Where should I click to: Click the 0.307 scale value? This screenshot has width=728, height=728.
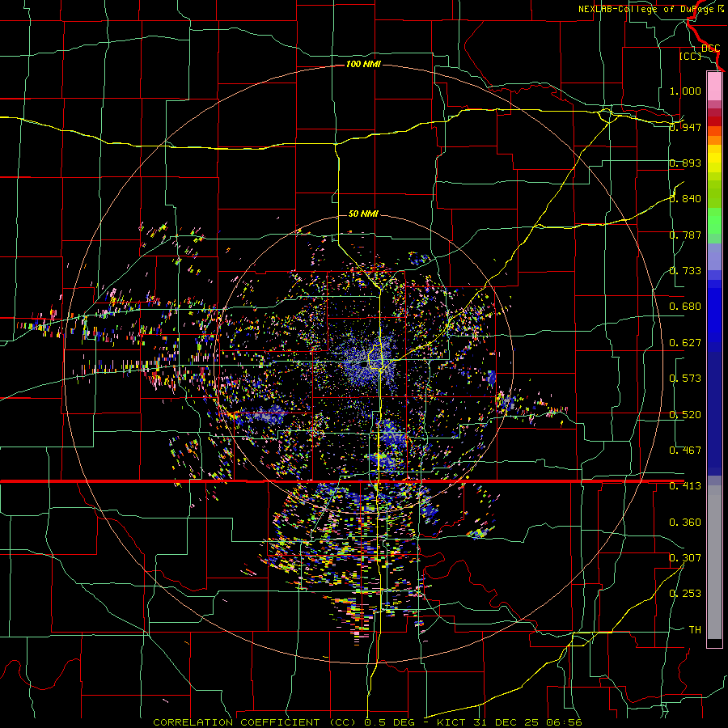pyautogui.click(x=685, y=558)
